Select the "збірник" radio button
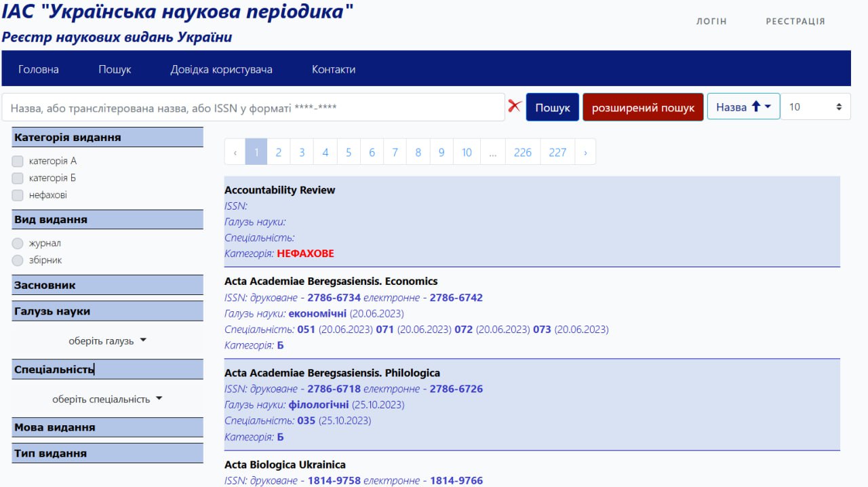 click(18, 260)
